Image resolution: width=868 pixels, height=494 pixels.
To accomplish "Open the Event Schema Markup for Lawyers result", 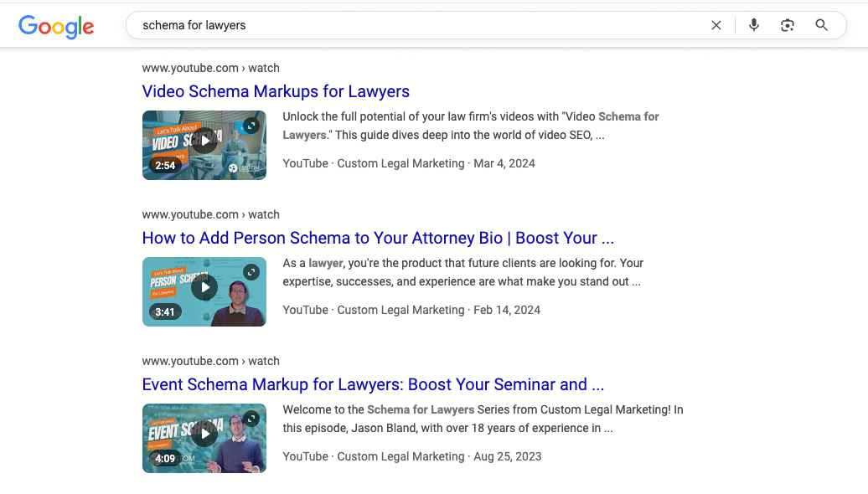I will coord(373,384).
